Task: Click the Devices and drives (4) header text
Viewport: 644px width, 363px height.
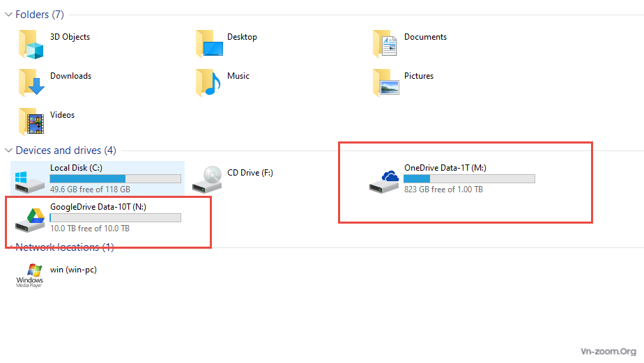Action: click(x=66, y=150)
